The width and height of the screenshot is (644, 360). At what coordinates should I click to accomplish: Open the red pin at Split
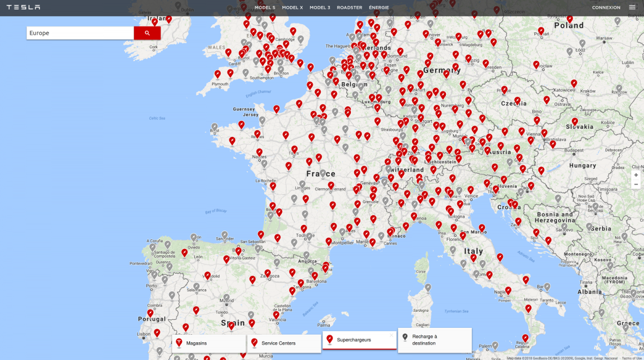(536, 233)
